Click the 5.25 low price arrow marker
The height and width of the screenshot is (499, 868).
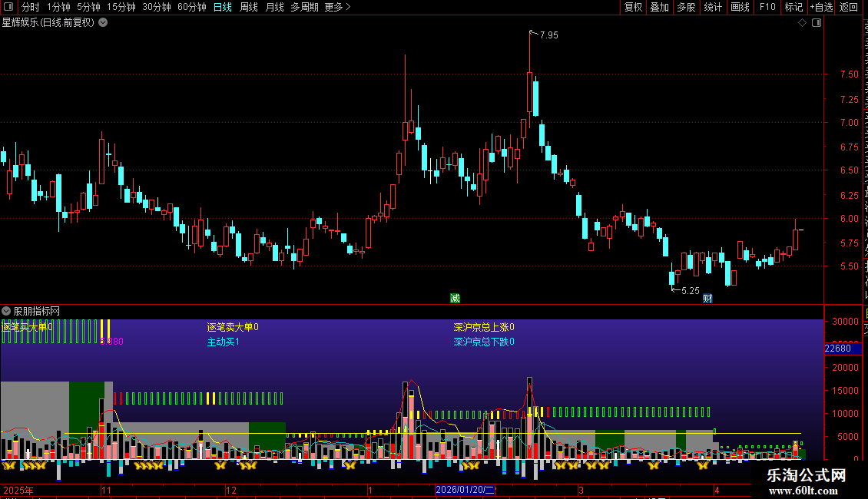coord(685,290)
